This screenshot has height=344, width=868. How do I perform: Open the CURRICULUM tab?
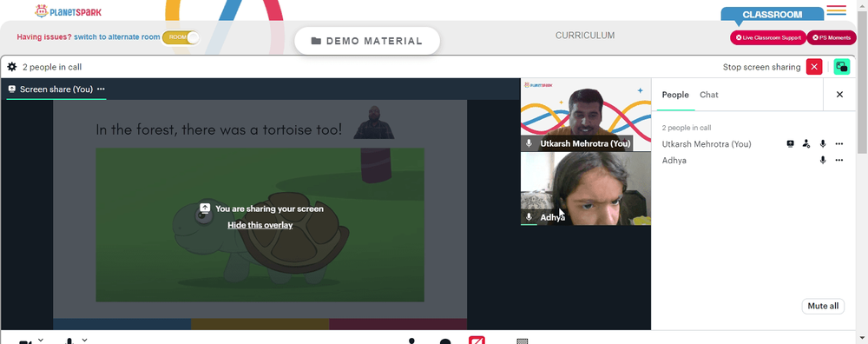pos(585,36)
